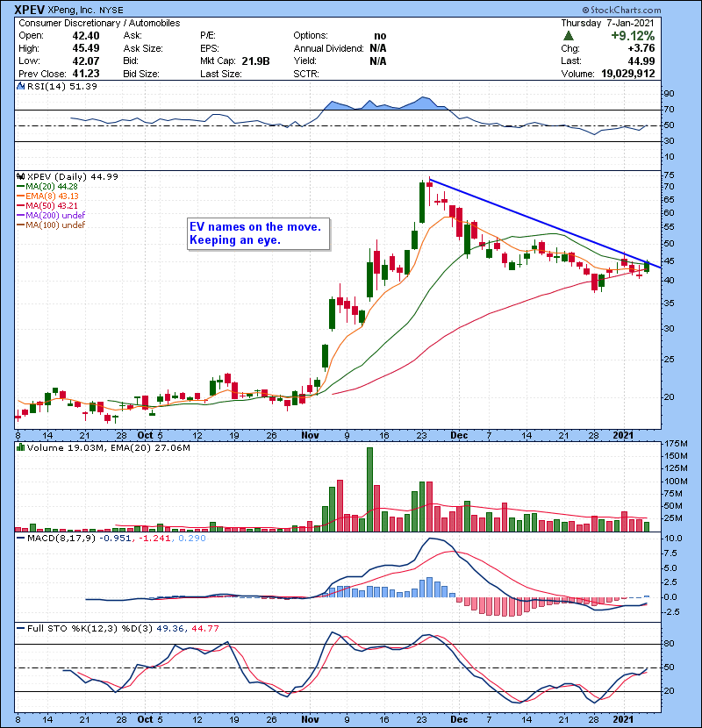Click the 90 mark on the RSI axis
Screen dimensions: 702x728
click(669, 94)
